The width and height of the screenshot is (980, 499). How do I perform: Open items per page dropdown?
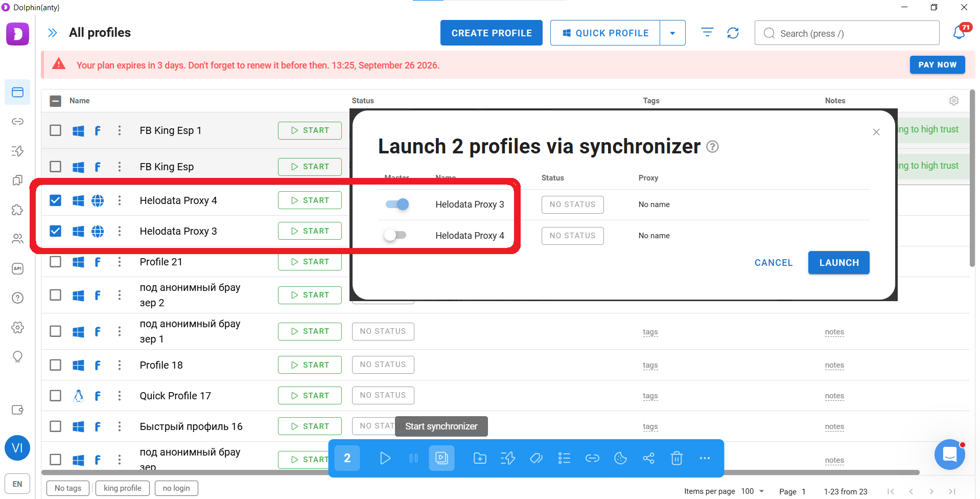753,491
